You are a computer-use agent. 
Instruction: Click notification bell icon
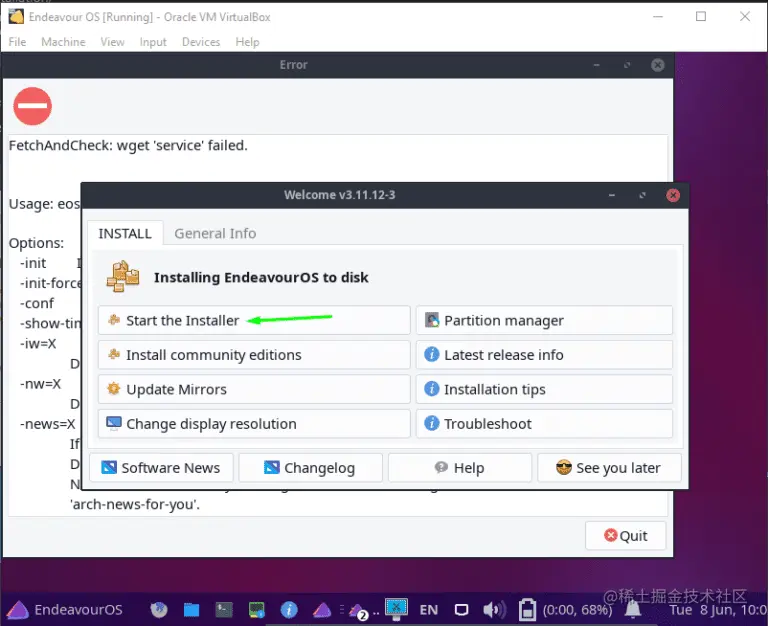[633, 609]
